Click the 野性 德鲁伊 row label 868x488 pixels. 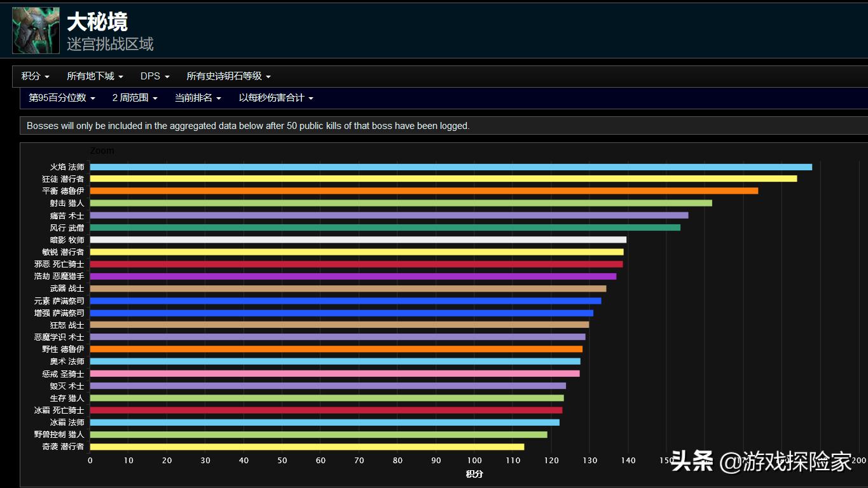63,349
